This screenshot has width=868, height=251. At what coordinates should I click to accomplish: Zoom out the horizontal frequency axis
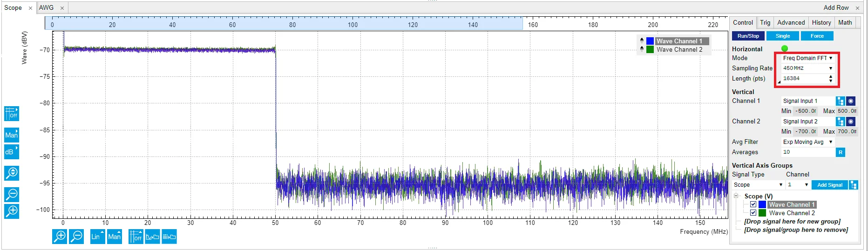pos(76,237)
